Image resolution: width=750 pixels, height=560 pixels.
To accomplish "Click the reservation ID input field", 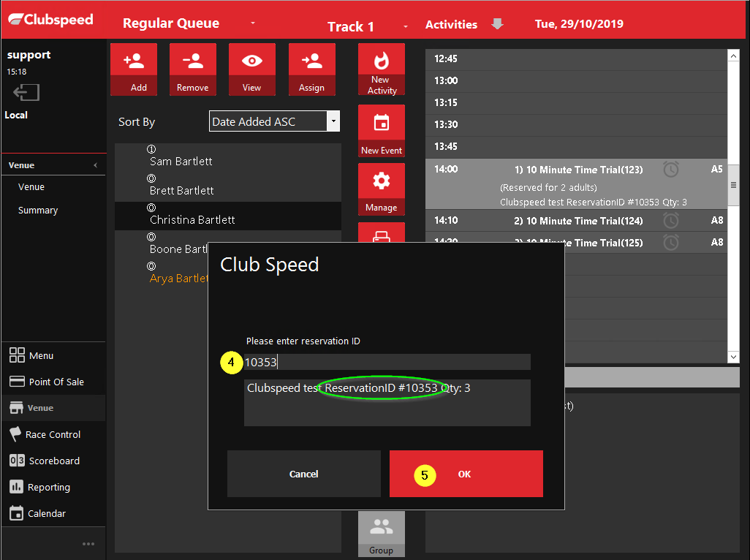I will tap(387, 362).
